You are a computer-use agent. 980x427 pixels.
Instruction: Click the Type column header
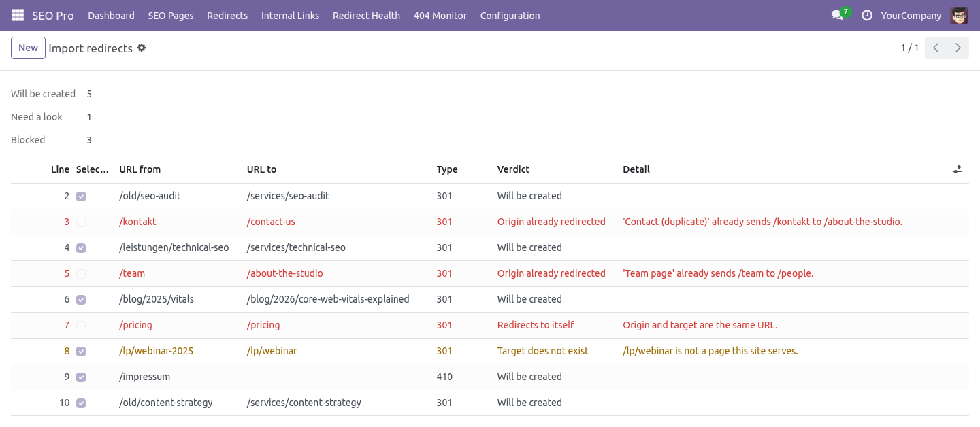pyautogui.click(x=447, y=169)
